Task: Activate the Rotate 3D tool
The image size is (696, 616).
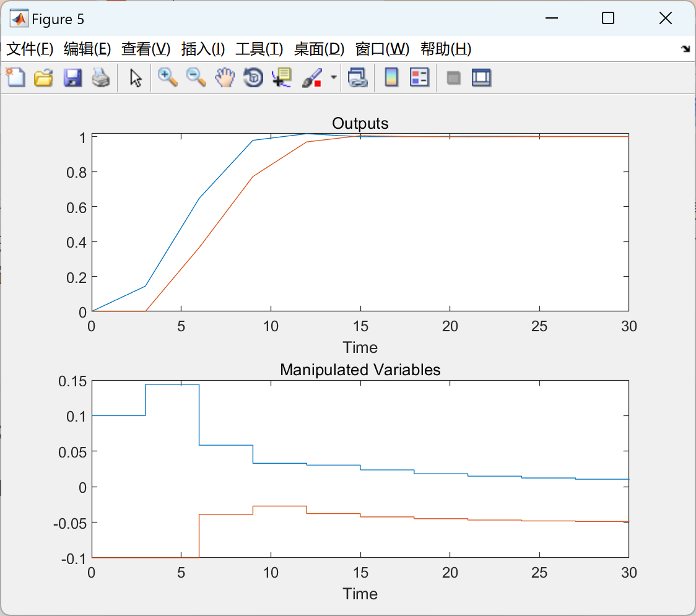Action: (x=253, y=77)
